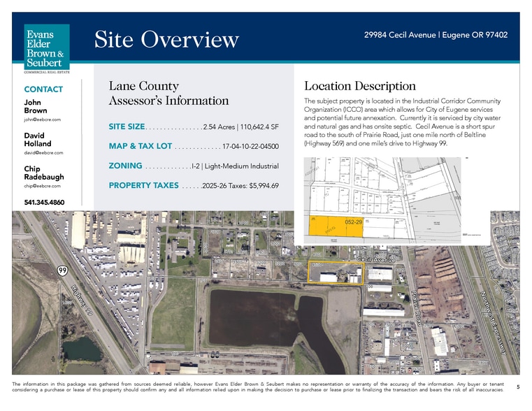Screen dimensions: 532x411
Task: Open the david@eebcre.com email link
Action: click(x=44, y=152)
